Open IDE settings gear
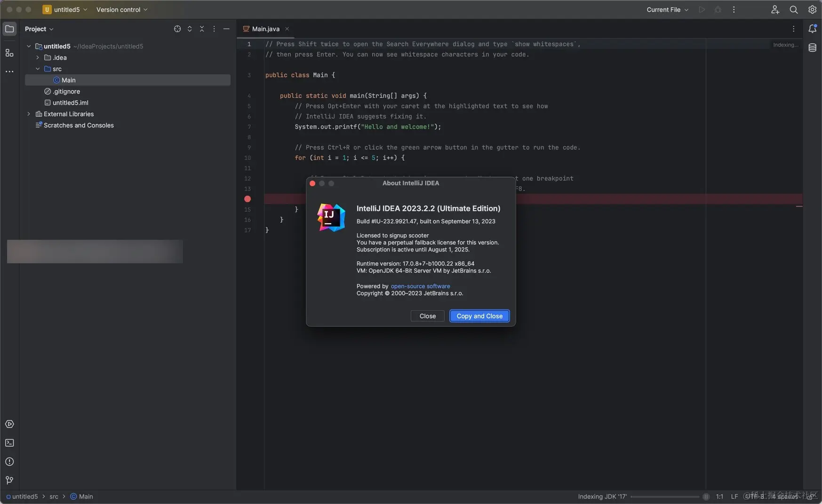 click(813, 9)
